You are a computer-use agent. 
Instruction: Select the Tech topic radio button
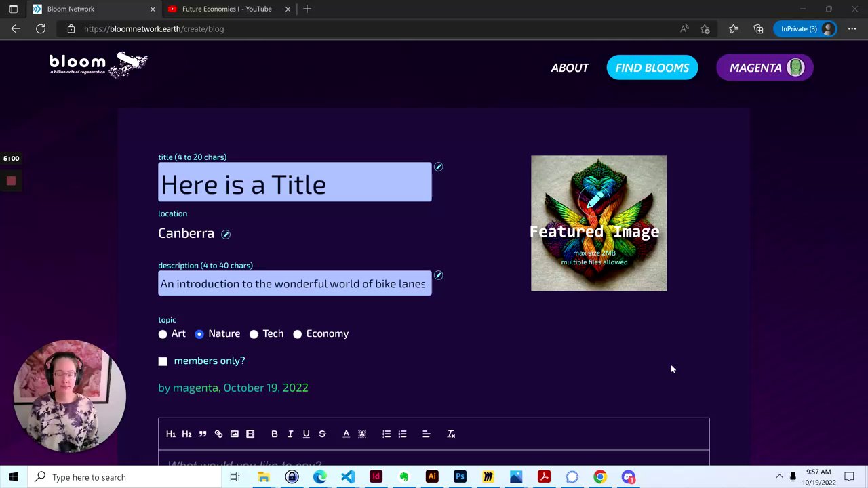[x=254, y=334]
